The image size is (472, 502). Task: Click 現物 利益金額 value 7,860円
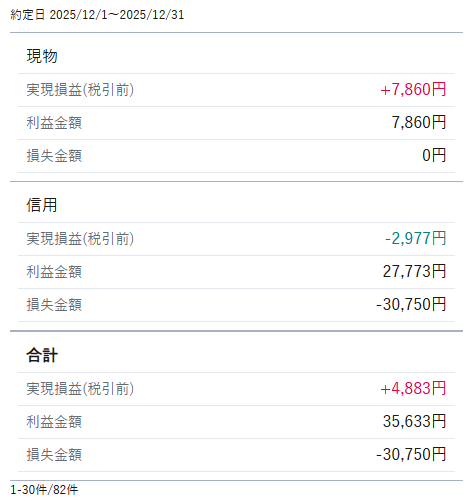(x=419, y=122)
